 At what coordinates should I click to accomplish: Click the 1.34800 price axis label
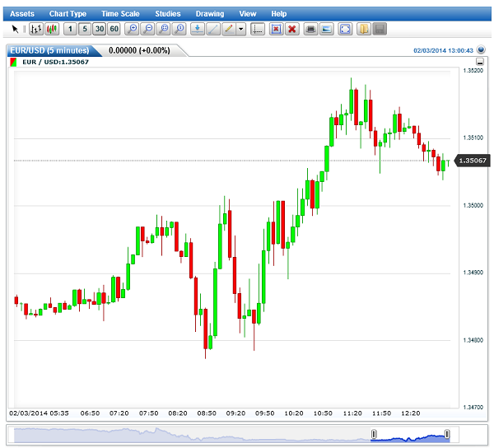[473, 340]
